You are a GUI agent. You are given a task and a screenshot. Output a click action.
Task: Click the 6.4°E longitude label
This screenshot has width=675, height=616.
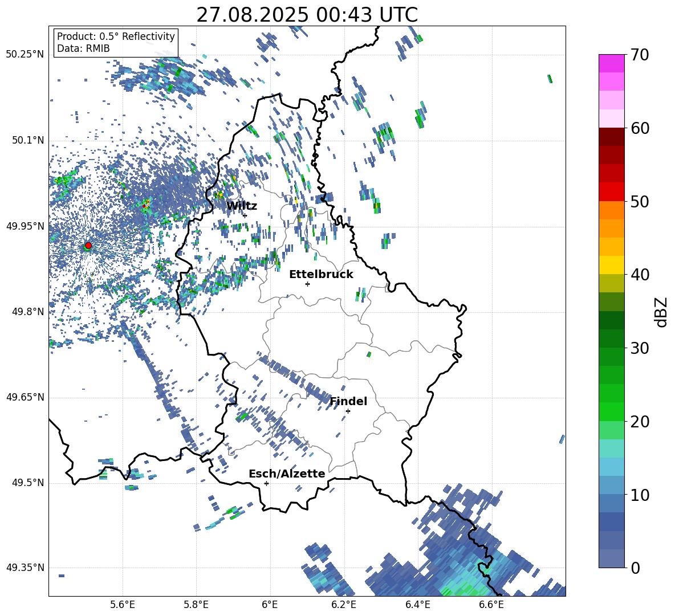tap(417, 605)
